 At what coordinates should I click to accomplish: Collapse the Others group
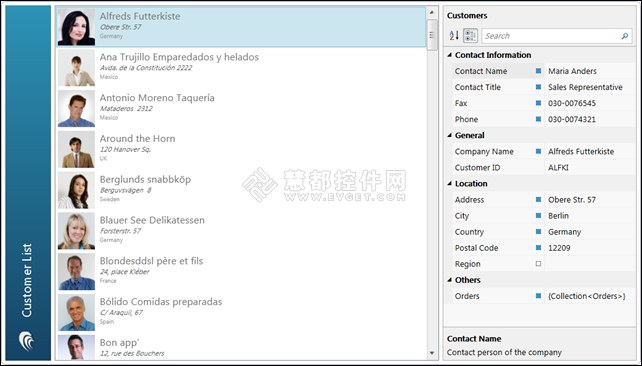coord(450,280)
